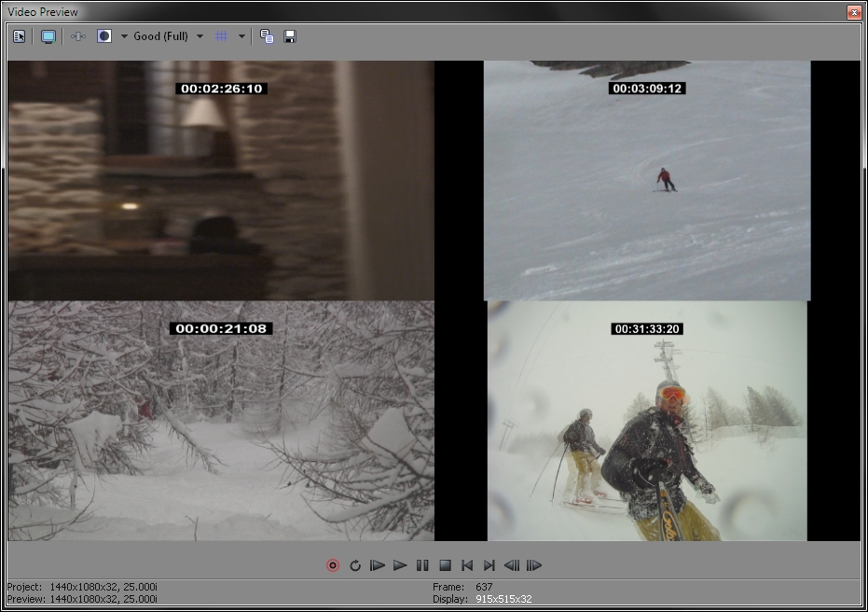Image resolution: width=868 pixels, height=612 pixels.
Task: Select the skiers clip 00:31:33:20
Action: pos(647,421)
